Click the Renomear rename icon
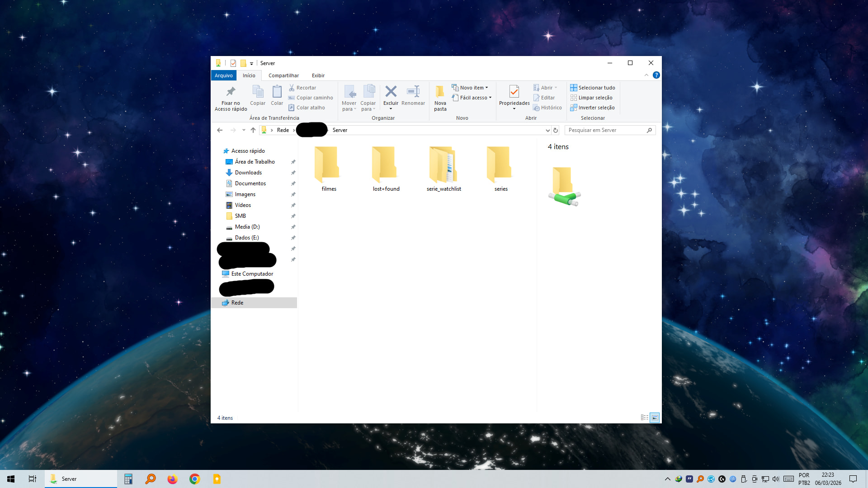Screen dimensions: 868x488 [x=413, y=92]
